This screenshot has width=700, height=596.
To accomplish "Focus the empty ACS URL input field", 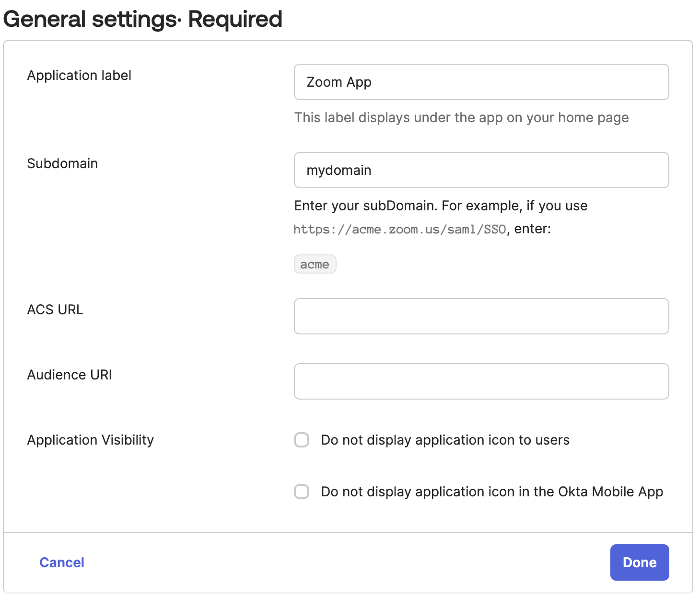I will point(481,316).
